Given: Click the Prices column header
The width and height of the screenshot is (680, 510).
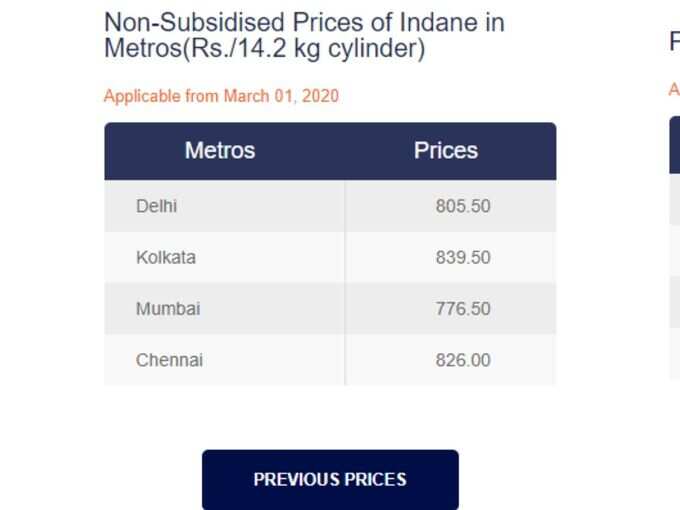Looking at the screenshot, I should pos(446,150).
